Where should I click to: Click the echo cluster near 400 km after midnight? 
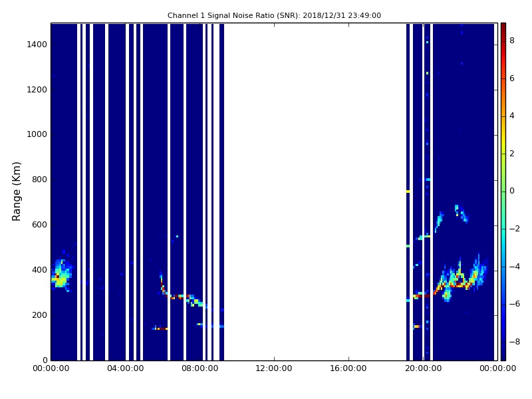click(x=61, y=273)
